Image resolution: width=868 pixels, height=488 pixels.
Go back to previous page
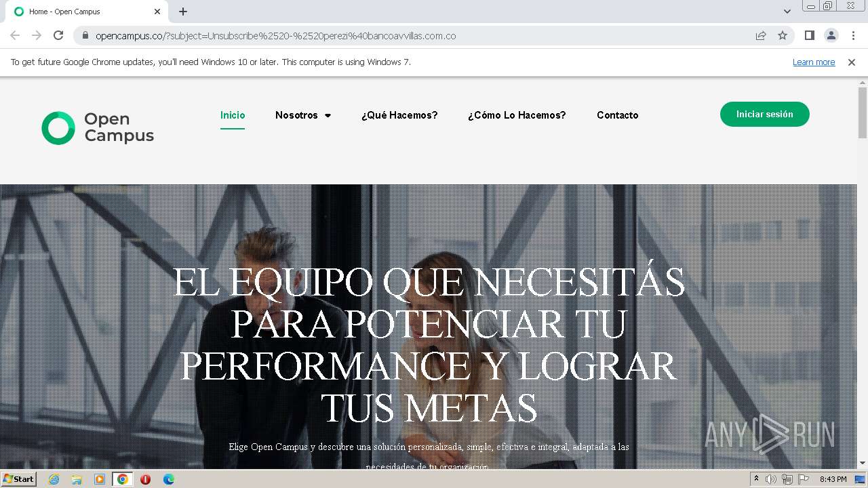(x=15, y=35)
